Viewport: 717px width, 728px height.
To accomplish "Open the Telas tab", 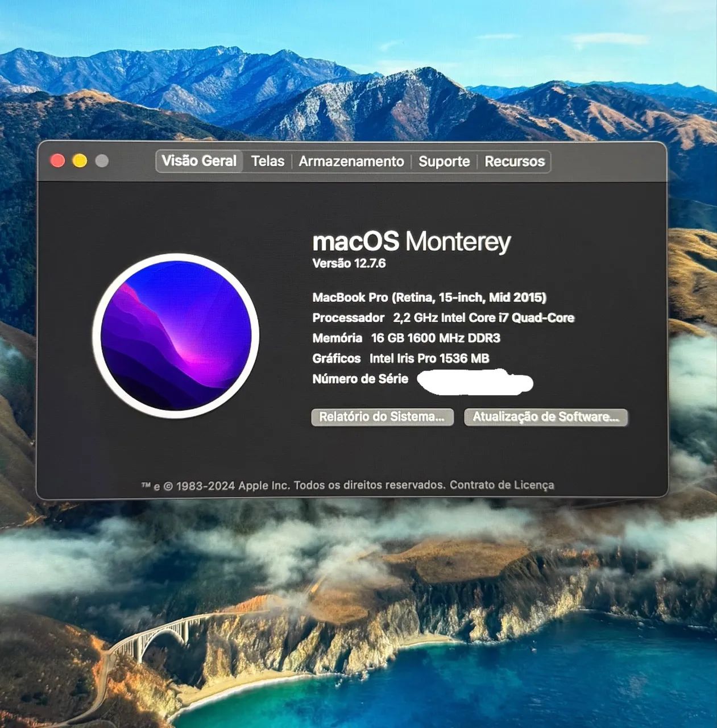I will 267,162.
